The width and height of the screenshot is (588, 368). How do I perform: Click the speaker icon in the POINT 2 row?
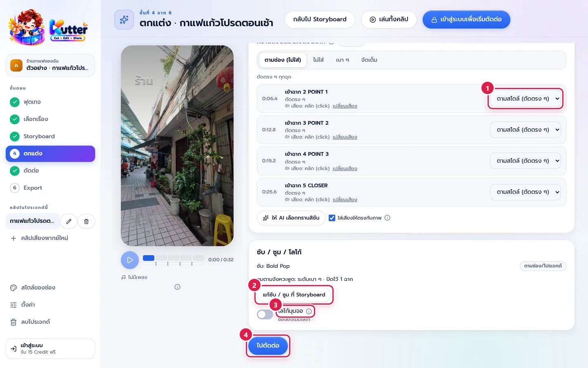point(287,137)
